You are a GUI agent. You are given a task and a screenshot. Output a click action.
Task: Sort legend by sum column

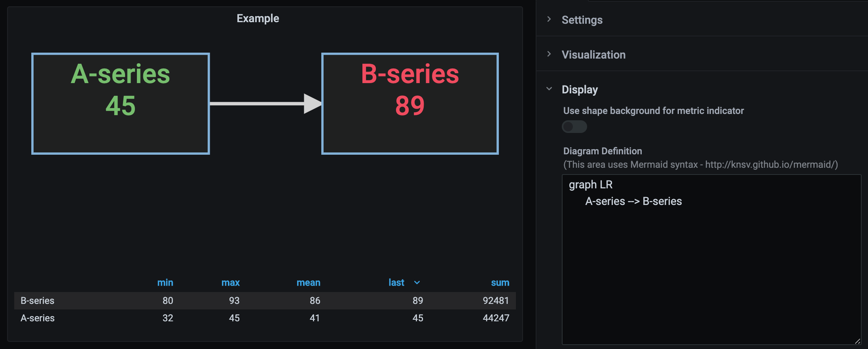click(500, 283)
